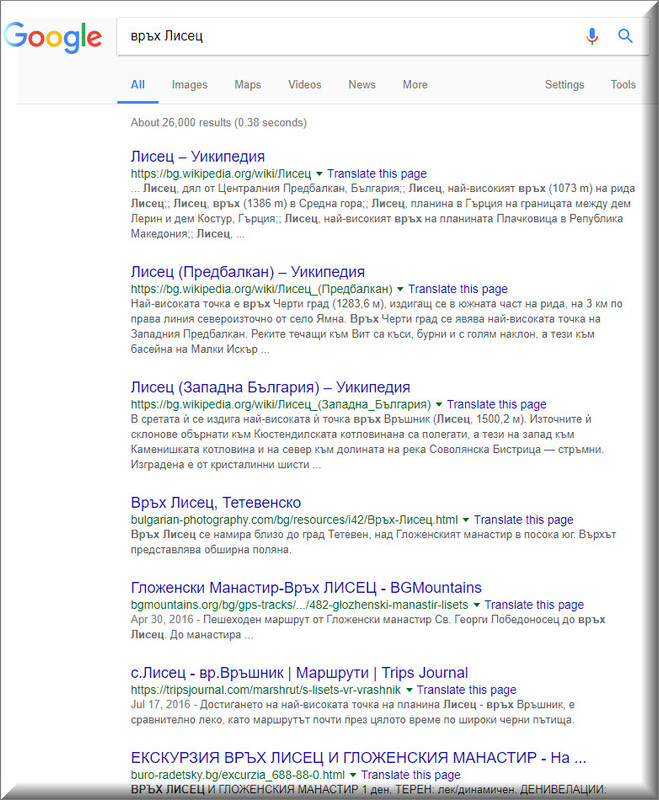
Task: Translate this page for buro-radetsky.bg result
Action: pos(411,775)
